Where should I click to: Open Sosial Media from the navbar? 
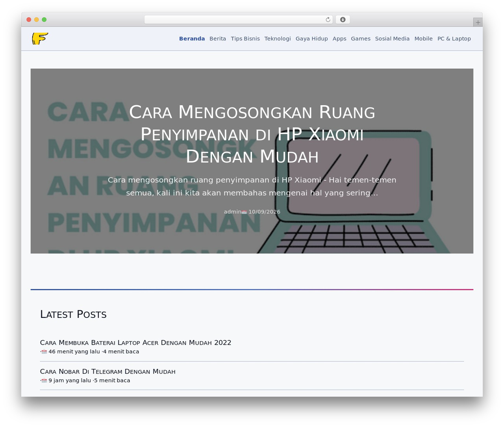click(392, 39)
